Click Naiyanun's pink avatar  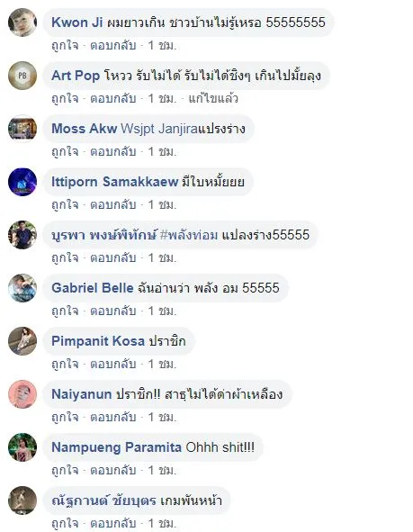[22, 394]
